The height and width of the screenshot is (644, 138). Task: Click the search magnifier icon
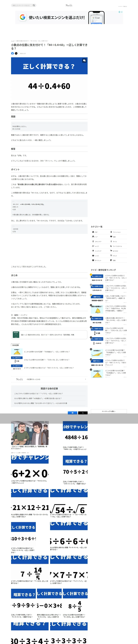point(34,5)
